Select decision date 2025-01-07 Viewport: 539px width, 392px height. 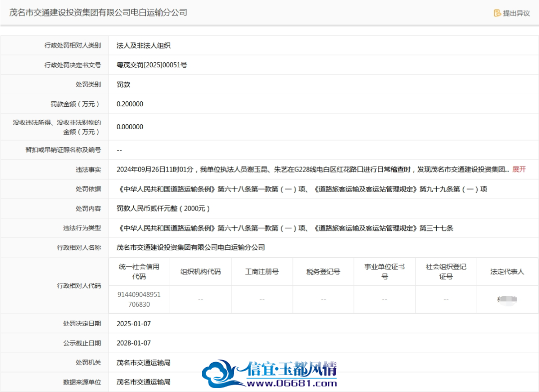pyautogui.click(x=134, y=324)
